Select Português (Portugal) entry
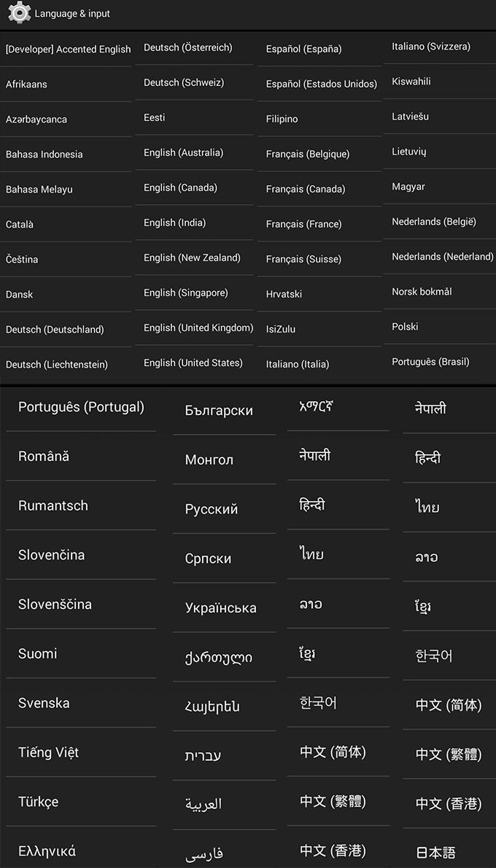The width and height of the screenshot is (496, 868). 81,408
